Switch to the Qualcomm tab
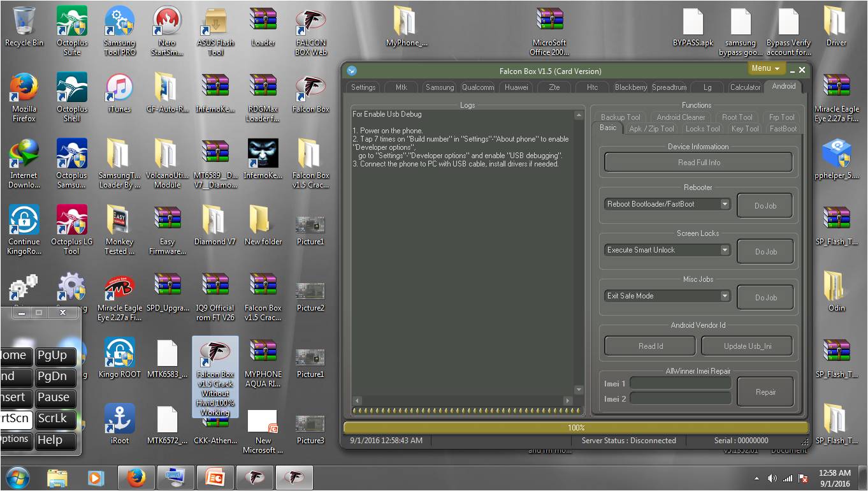Viewport: 868px width, 491px height. point(478,87)
